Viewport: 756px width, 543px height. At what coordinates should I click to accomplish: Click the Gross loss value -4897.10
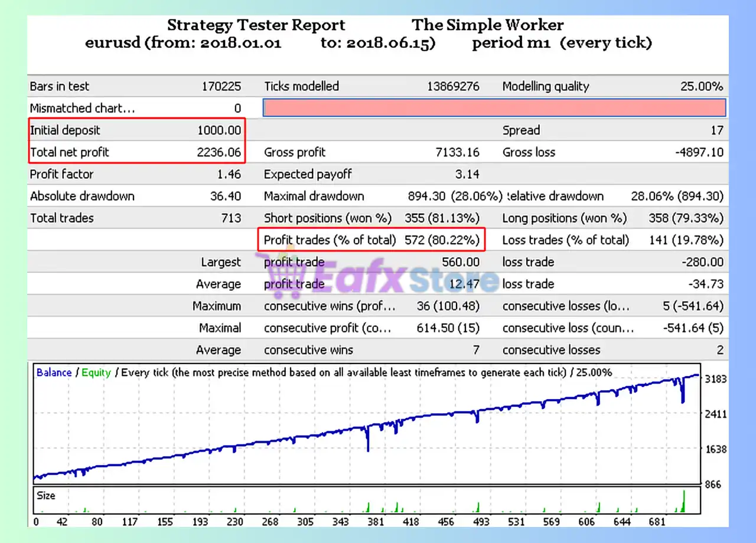click(699, 152)
